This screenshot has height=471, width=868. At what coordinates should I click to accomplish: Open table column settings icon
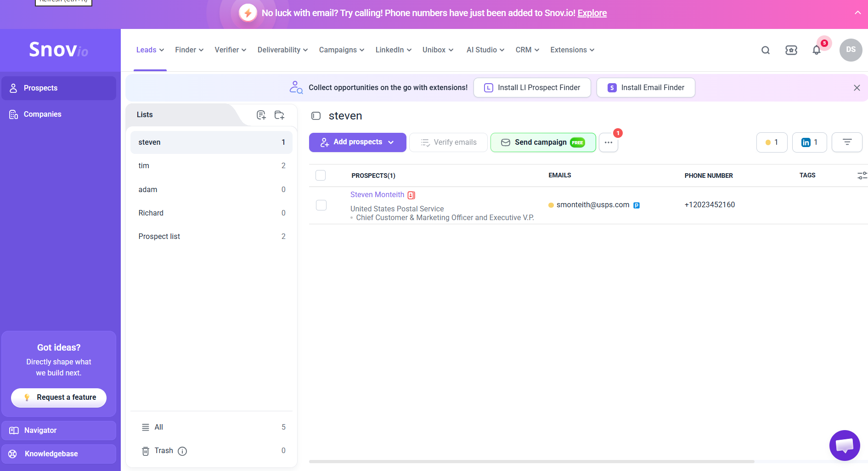pos(862,176)
